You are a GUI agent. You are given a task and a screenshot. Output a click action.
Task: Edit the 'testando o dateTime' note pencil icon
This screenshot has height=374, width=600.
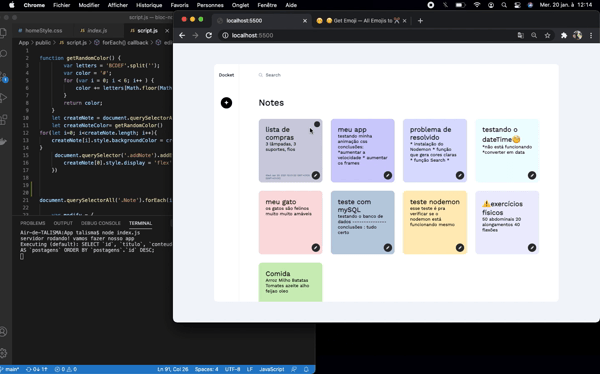click(532, 175)
